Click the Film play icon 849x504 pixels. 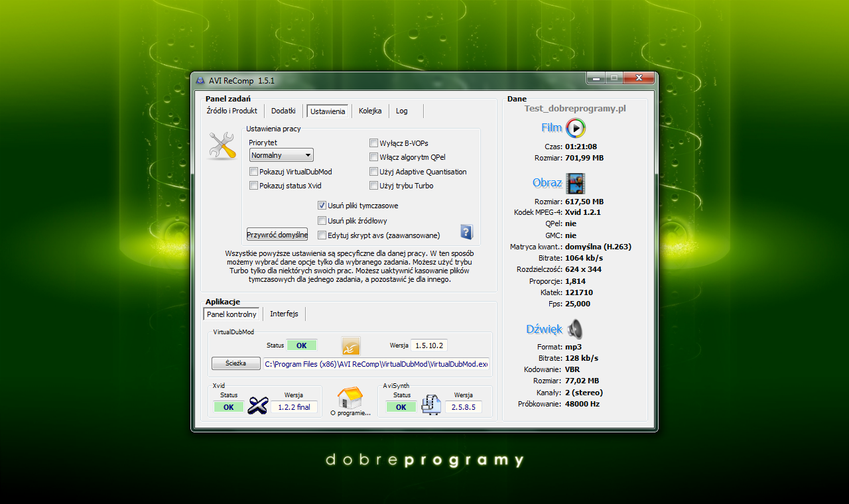click(x=576, y=128)
